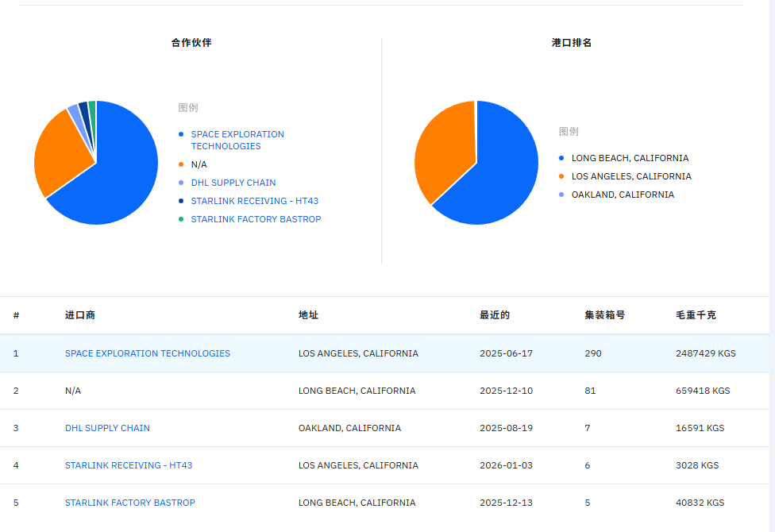This screenshot has width=775, height=532.
Task: Open DHL SUPPLY CHAIN legend link
Action: click(233, 183)
